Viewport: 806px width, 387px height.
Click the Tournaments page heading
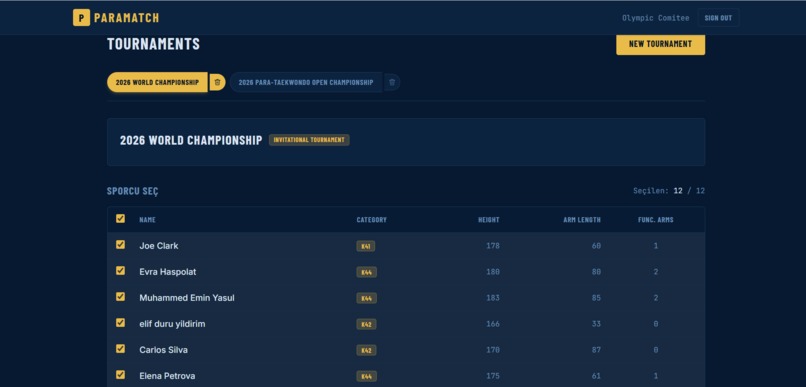[153, 44]
